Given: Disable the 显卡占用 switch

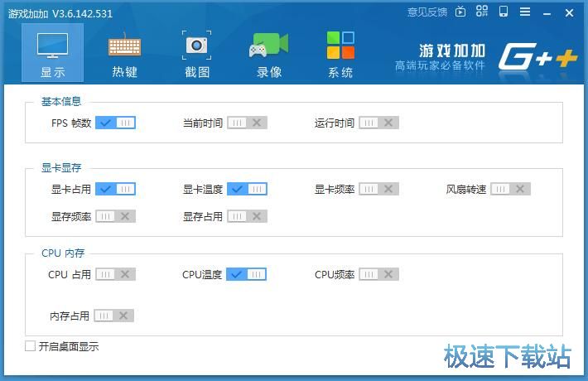Looking at the screenshot, I should coord(115,189).
